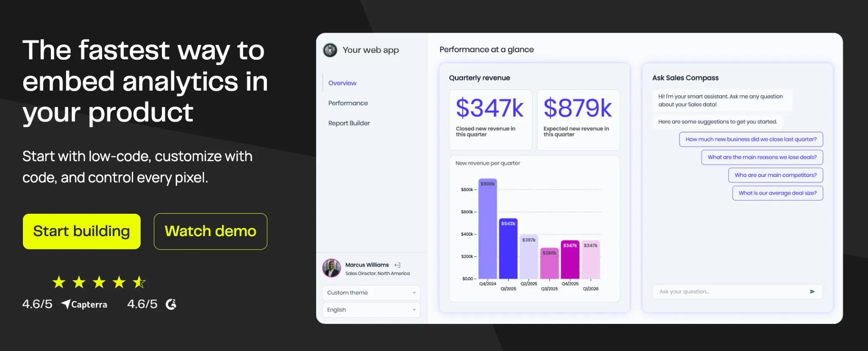Click the logout icon next to Marcus Williams
Screen dimensions: 868x351
click(397, 265)
